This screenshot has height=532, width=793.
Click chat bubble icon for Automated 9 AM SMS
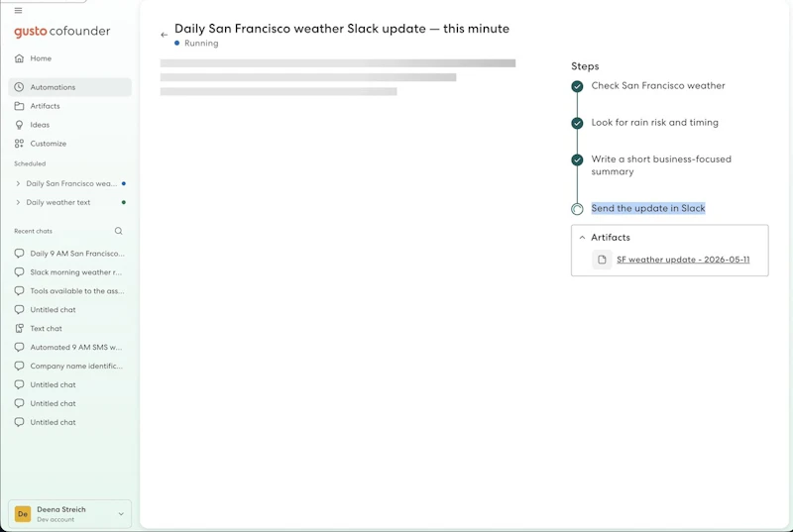[x=19, y=347]
